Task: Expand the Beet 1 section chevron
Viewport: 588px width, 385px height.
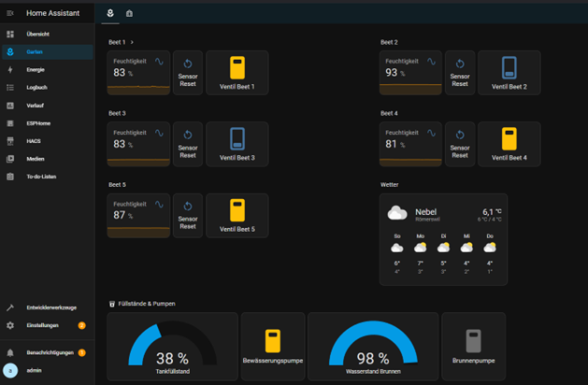Action: (132, 43)
